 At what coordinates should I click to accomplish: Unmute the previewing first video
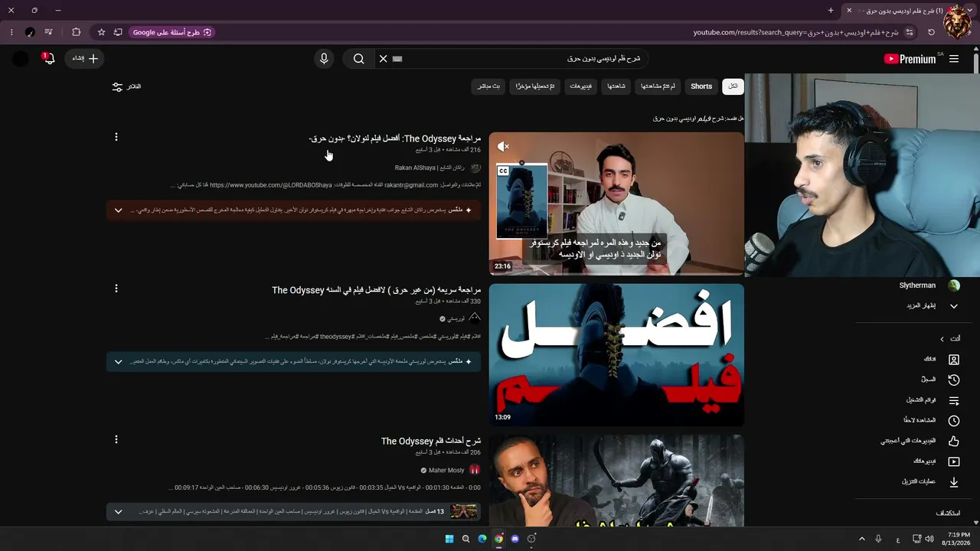click(x=503, y=146)
